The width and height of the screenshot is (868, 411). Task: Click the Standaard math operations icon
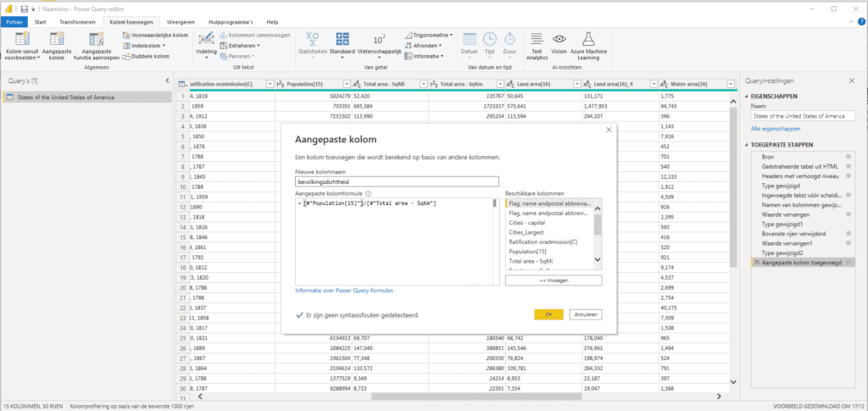tap(342, 39)
